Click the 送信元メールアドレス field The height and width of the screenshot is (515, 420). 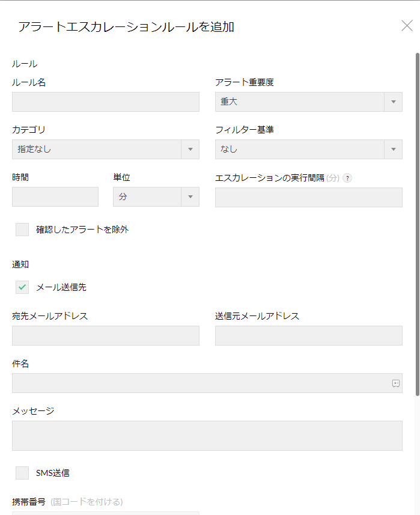click(x=308, y=335)
